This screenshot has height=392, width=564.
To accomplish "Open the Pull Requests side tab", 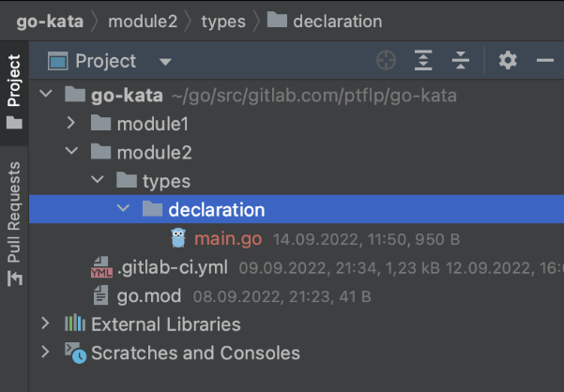I will pos(14,222).
